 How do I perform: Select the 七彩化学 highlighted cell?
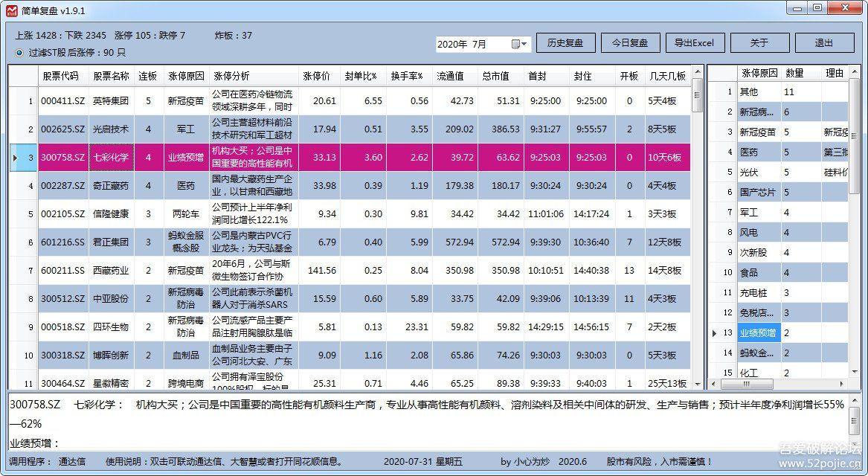tap(112, 157)
